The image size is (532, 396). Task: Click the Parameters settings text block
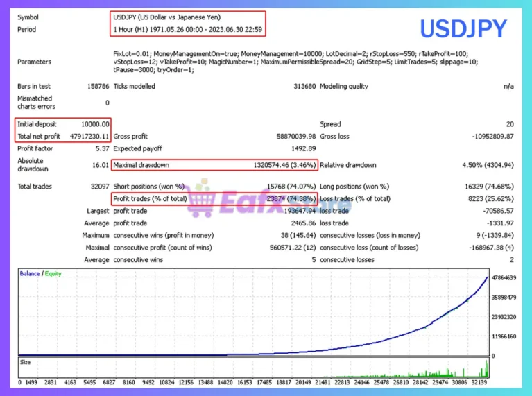(x=290, y=62)
